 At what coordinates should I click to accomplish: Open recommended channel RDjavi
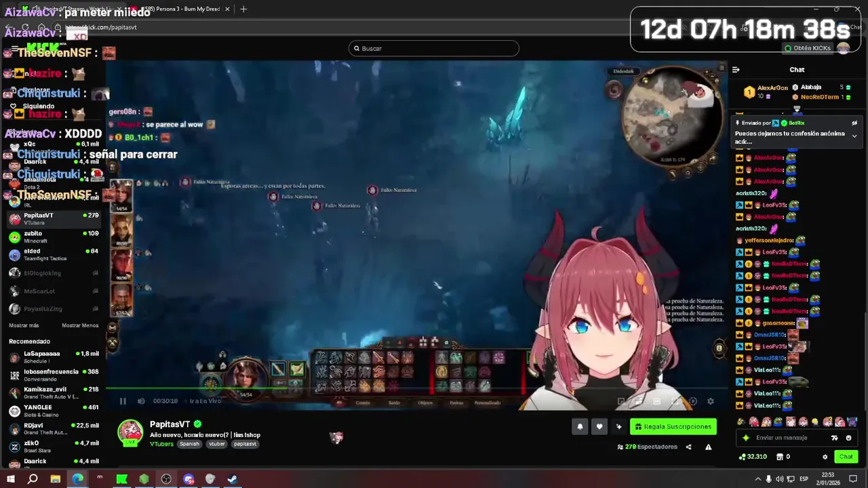pos(53,429)
